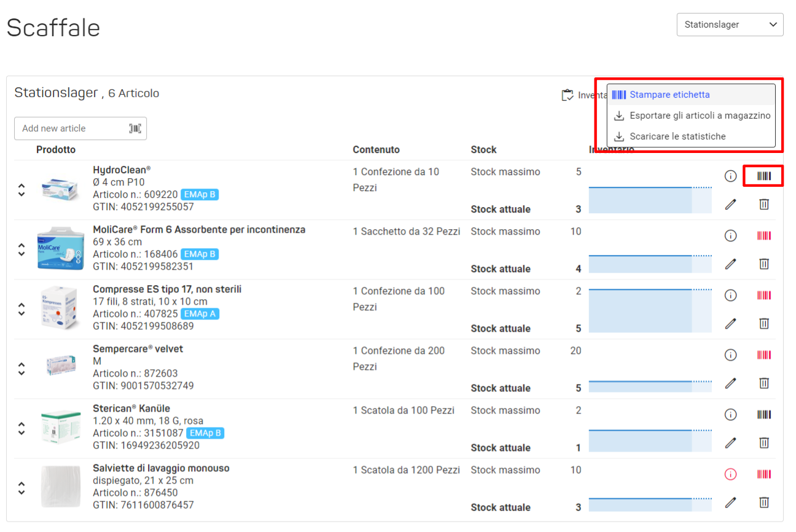Click red barcode icon for Sempercare velvet
The width and height of the screenshot is (796, 532).
coord(764,355)
